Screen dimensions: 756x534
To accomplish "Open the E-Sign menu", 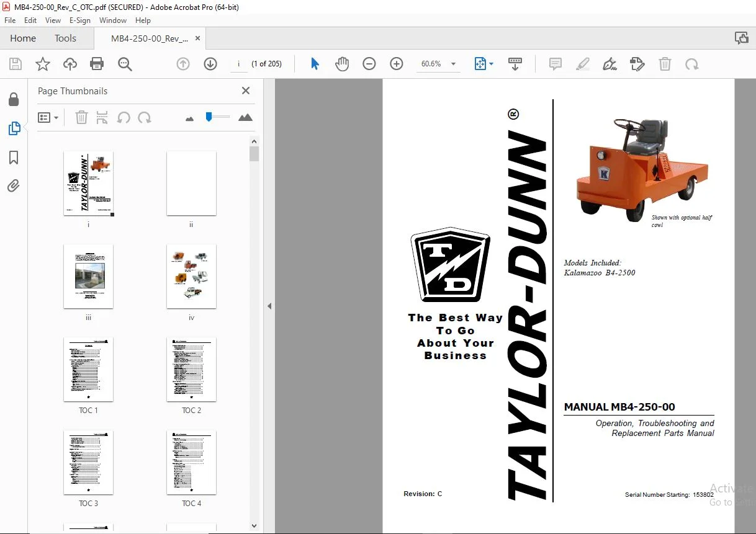I will (x=80, y=20).
